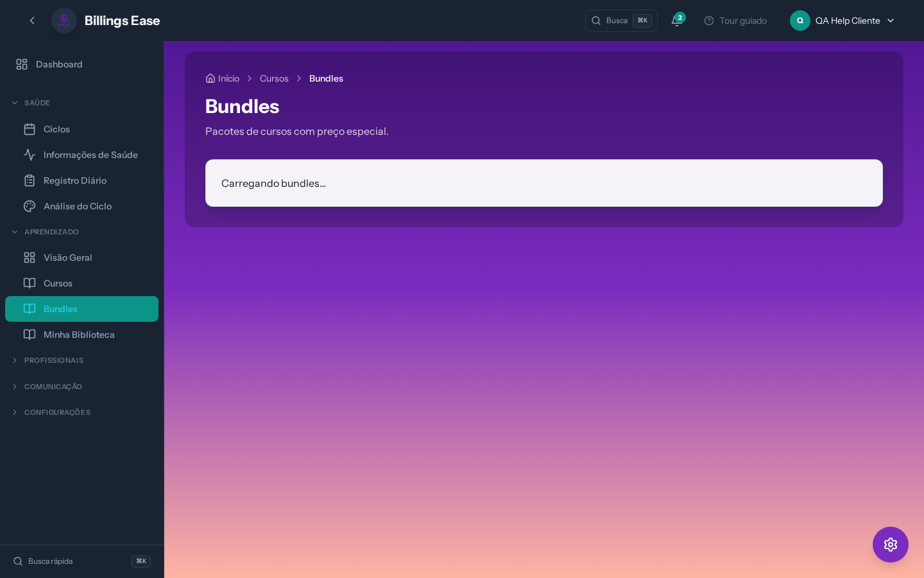The width and height of the screenshot is (924, 578).
Task: Click the Ciclos calendar icon
Action: tap(30, 129)
